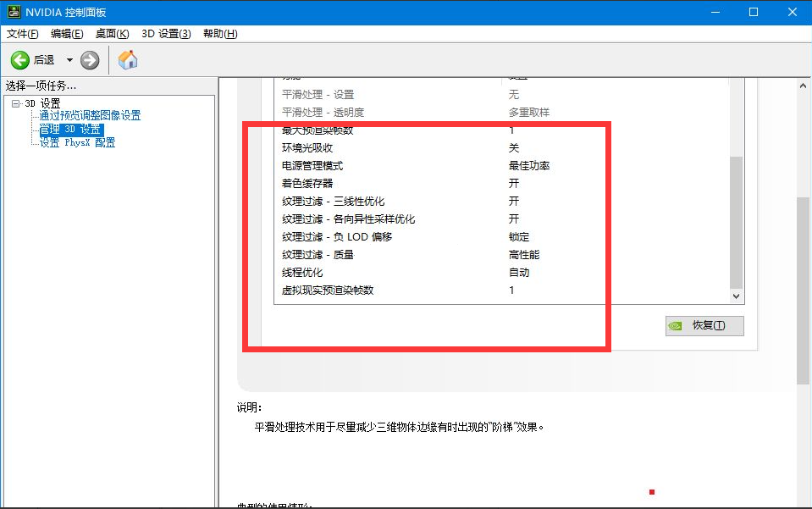Click settings list scroll-down arrow

(x=736, y=296)
